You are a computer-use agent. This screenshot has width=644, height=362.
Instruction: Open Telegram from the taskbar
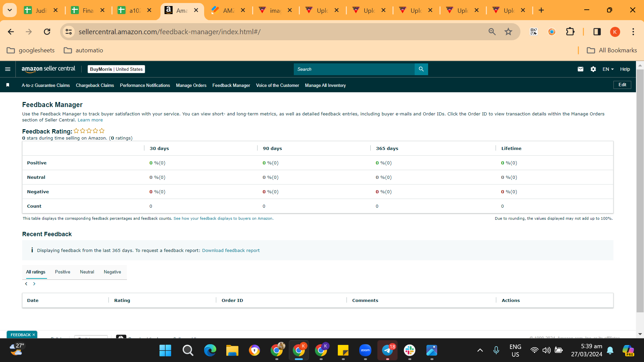click(387, 351)
